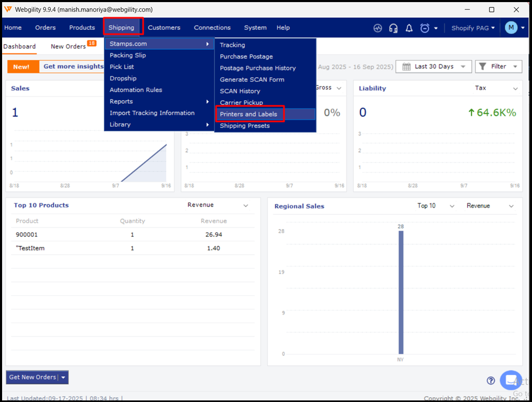Click the M user profile avatar
532x402 pixels.
click(x=511, y=28)
